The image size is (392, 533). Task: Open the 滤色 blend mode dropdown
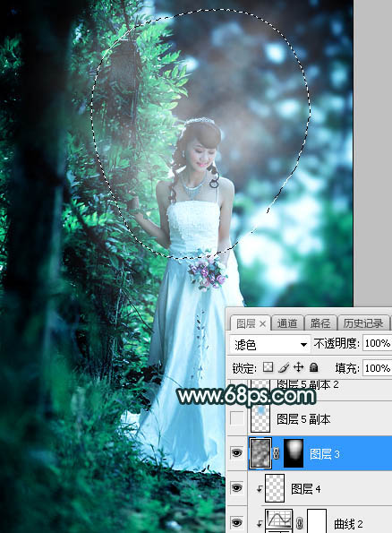pos(269,344)
